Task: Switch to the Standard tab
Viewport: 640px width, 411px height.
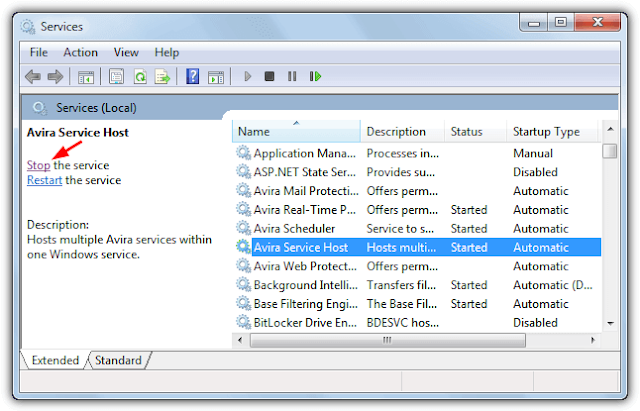Action: pos(118,360)
